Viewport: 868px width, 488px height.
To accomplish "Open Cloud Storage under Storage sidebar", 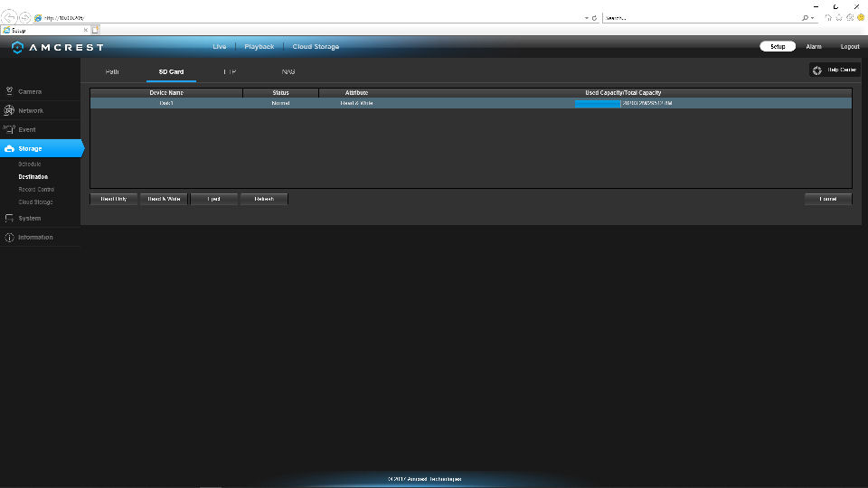I will coord(35,202).
